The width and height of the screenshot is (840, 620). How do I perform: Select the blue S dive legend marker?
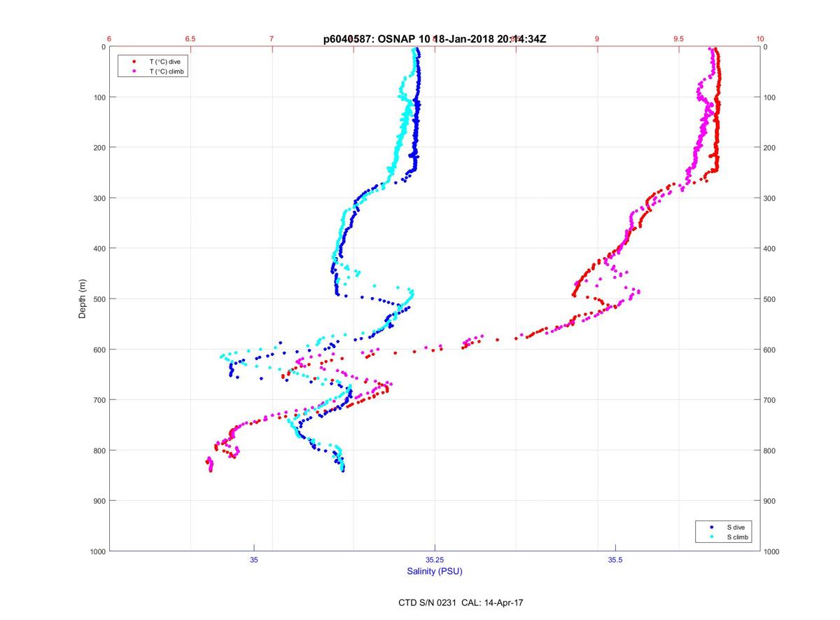click(711, 527)
